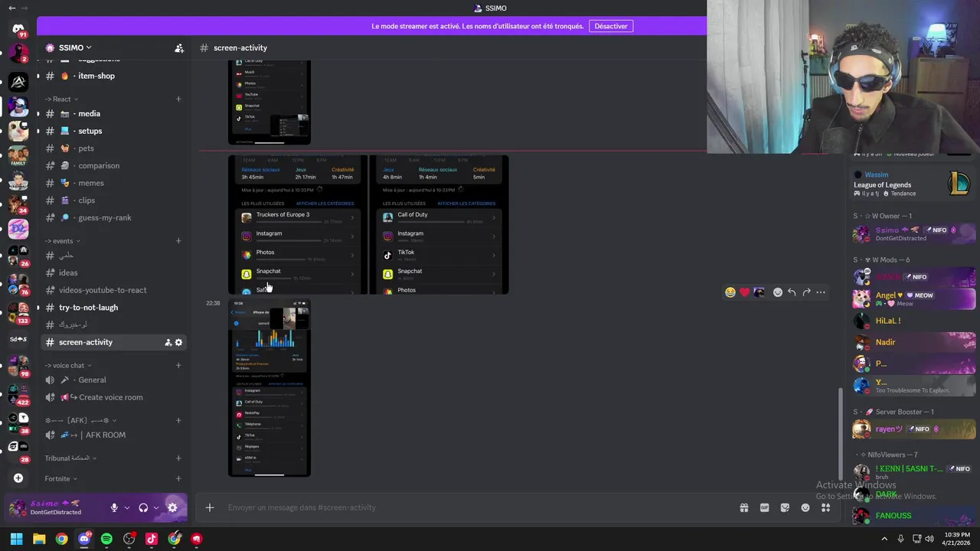The image size is (980, 551).
Task: Open the guess-my-rank channel
Action: click(x=113, y=217)
